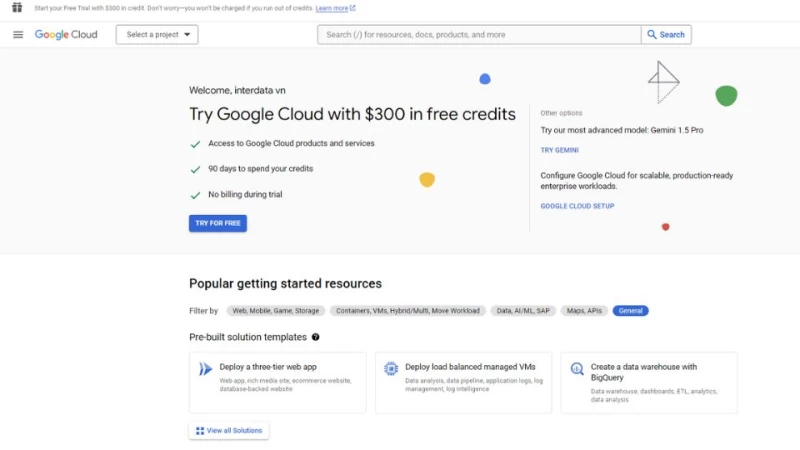Click the help icon beside Pre-built solution templates
The image size is (800, 450).
(x=315, y=337)
